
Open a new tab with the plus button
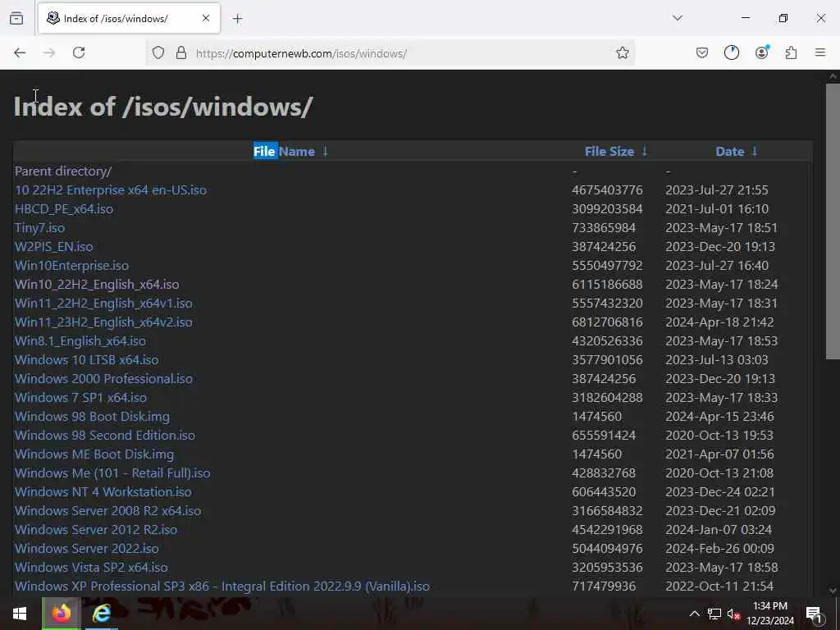237,19
